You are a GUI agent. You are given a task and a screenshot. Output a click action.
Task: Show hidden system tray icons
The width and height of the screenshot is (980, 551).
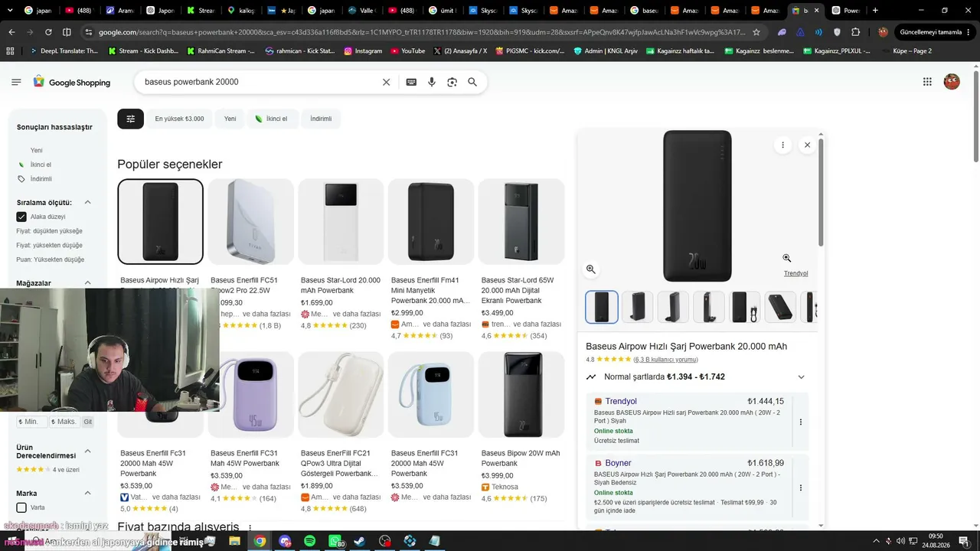[876, 541]
